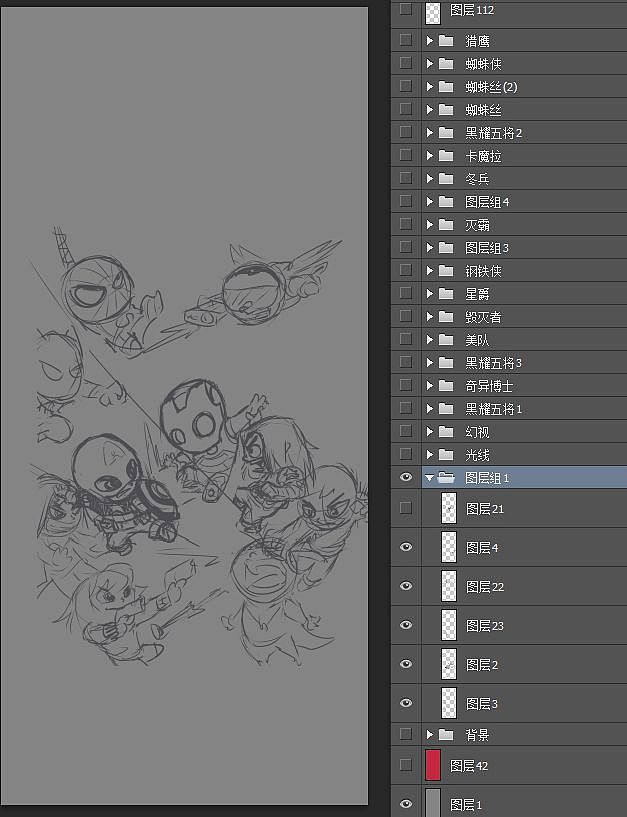This screenshot has height=817, width=627.
Task: Hide layer 图层4 via eye icon
Action: 405,547
